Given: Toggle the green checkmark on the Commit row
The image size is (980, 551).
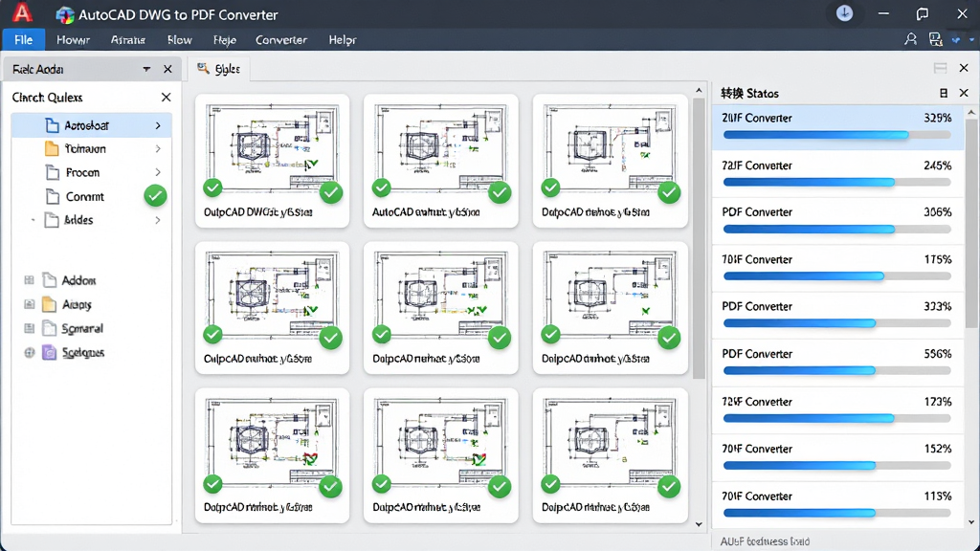Looking at the screenshot, I should click(x=155, y=196).
